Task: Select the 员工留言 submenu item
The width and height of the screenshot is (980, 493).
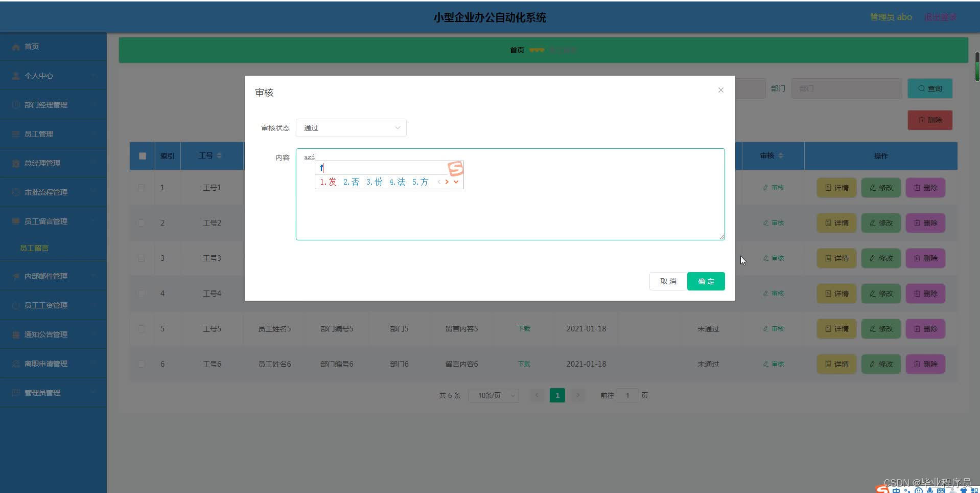Action: tap(34, 248)
